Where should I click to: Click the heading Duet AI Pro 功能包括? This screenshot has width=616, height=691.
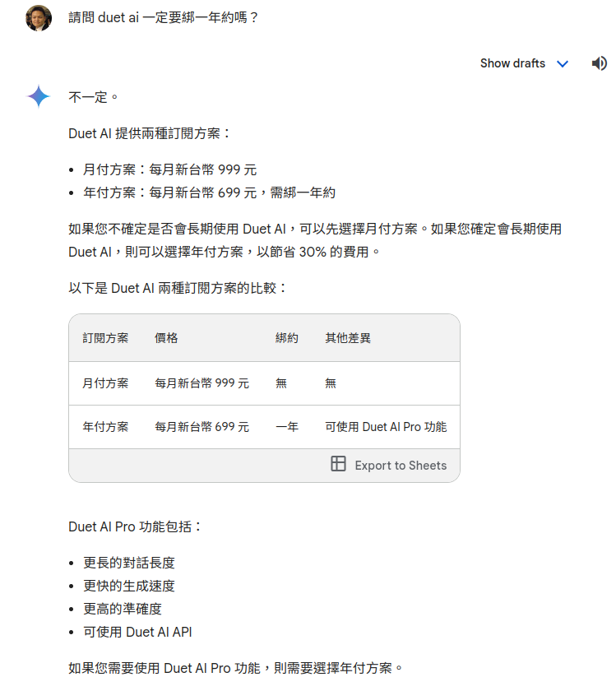click(x=135, y=526)
